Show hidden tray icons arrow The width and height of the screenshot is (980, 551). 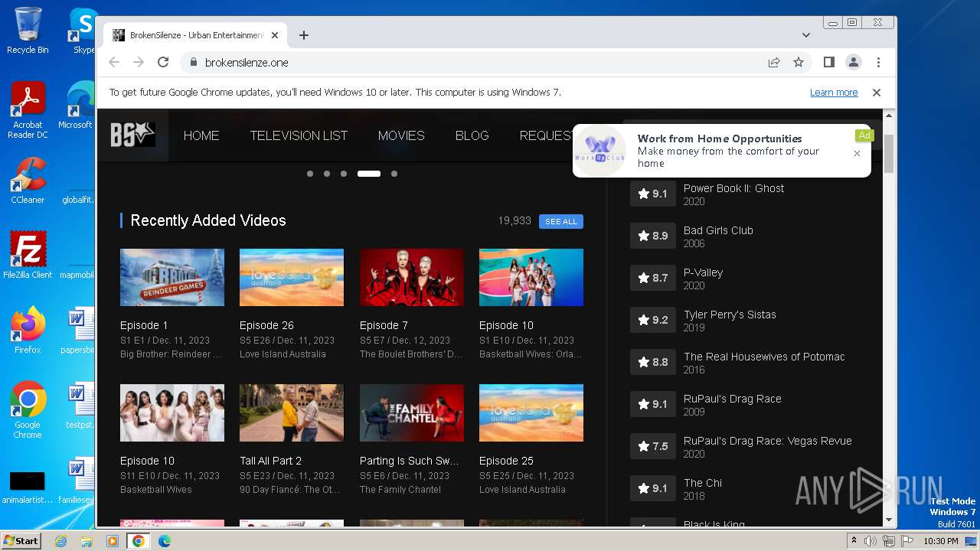point(854,541)
